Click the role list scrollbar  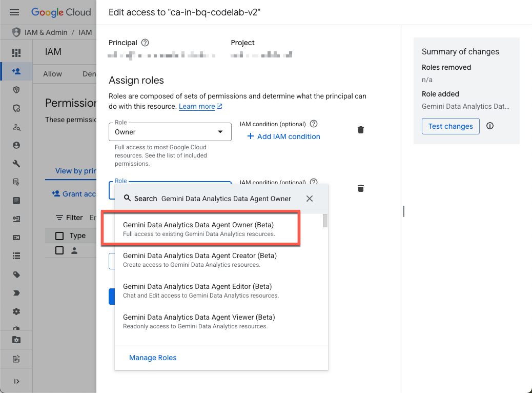coord(325,221)
